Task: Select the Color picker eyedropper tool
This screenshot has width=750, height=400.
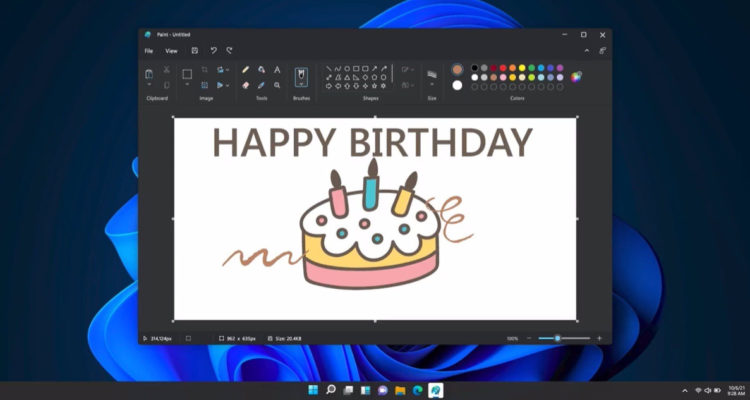Action: (261, 85)
